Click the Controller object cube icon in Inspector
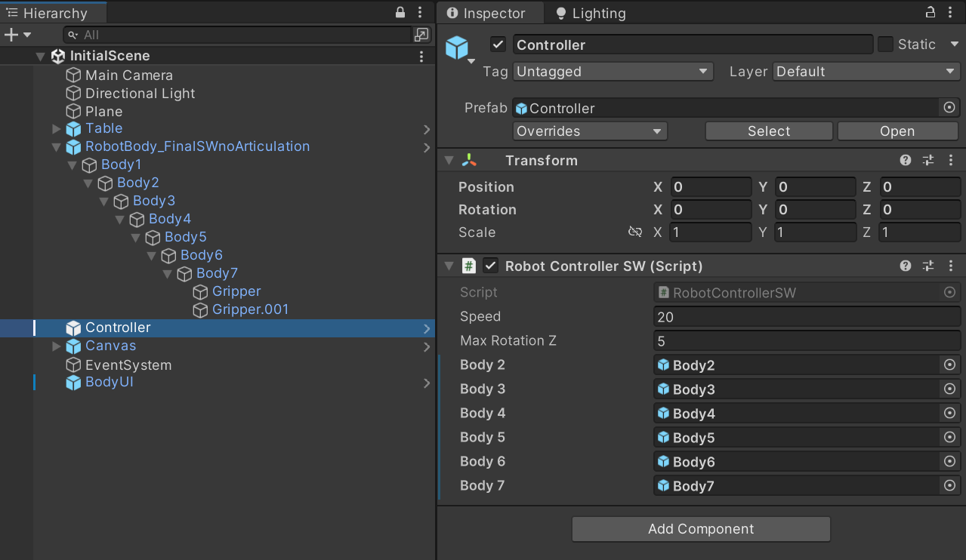 [457, 48]
